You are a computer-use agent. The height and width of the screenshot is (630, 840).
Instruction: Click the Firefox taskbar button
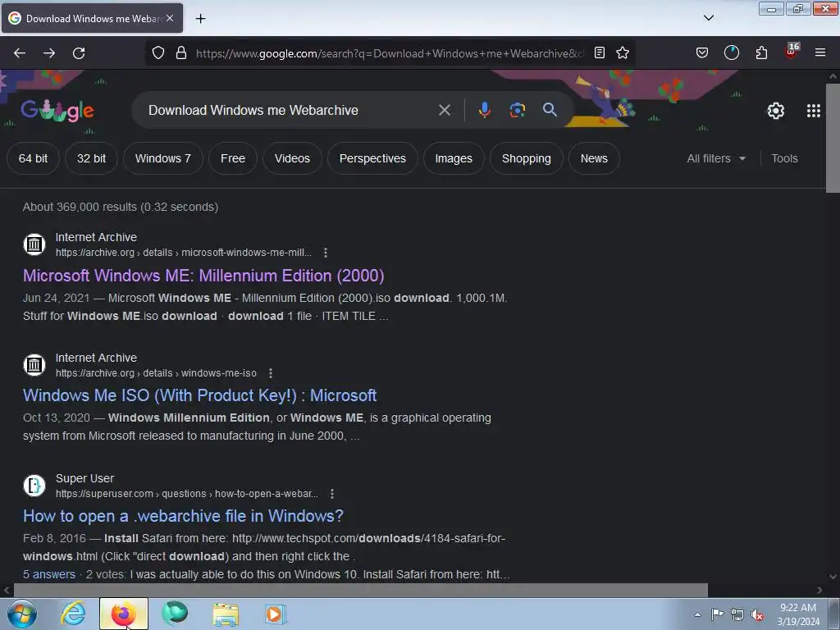tap(124, 614)
